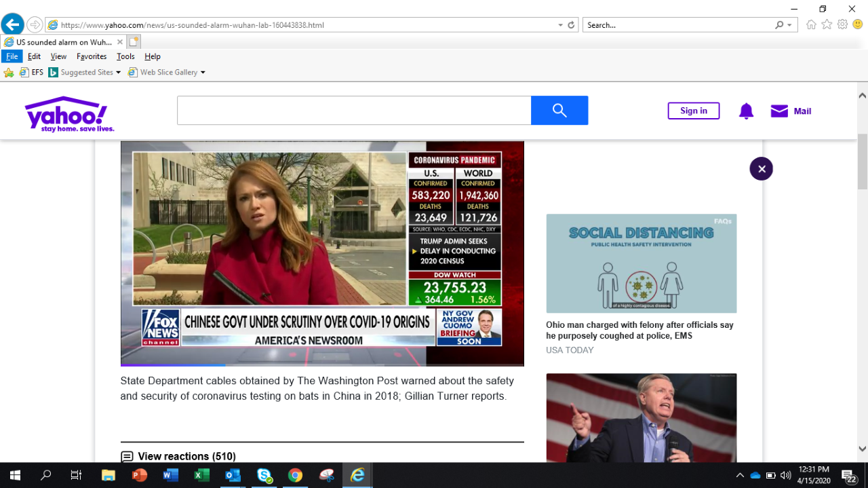Expand the address bar dropdown arrow

click(560, 25)
